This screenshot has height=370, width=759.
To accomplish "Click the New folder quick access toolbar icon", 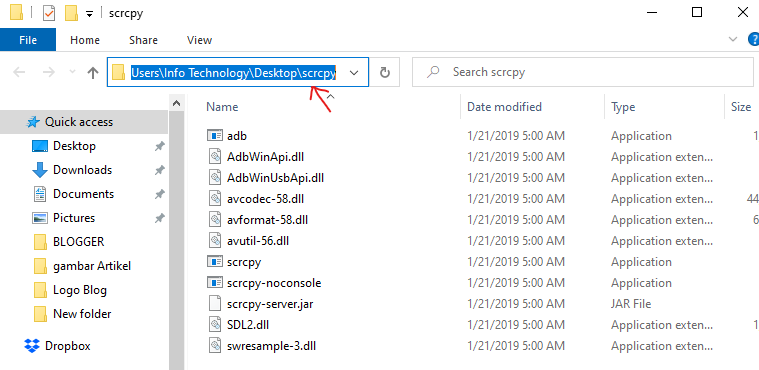I will pos(72,13).
